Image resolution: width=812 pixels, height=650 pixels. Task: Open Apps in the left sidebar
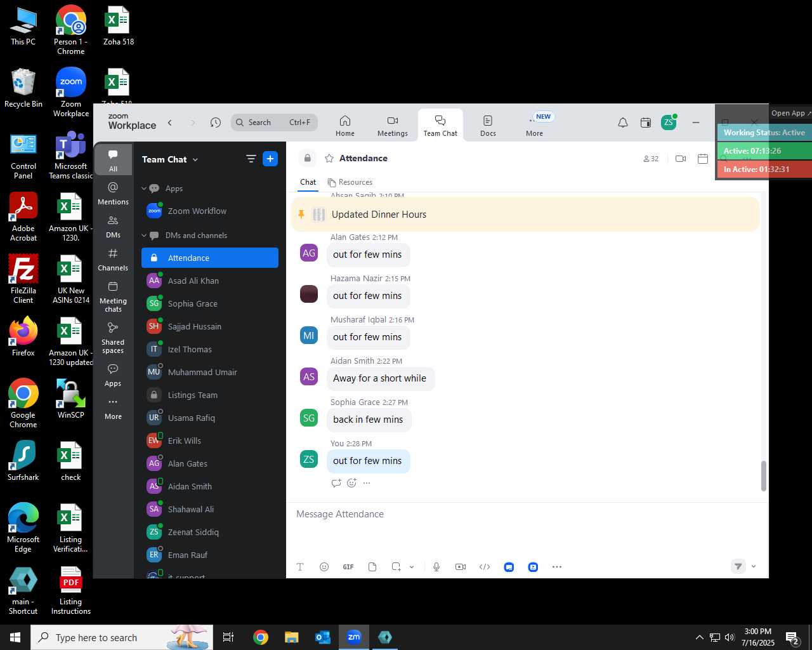(113, 375)
